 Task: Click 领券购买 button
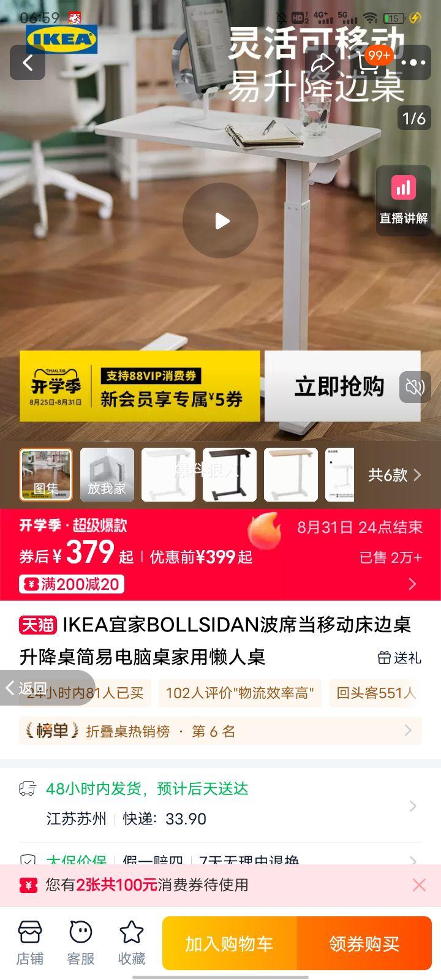coord(364,944)
